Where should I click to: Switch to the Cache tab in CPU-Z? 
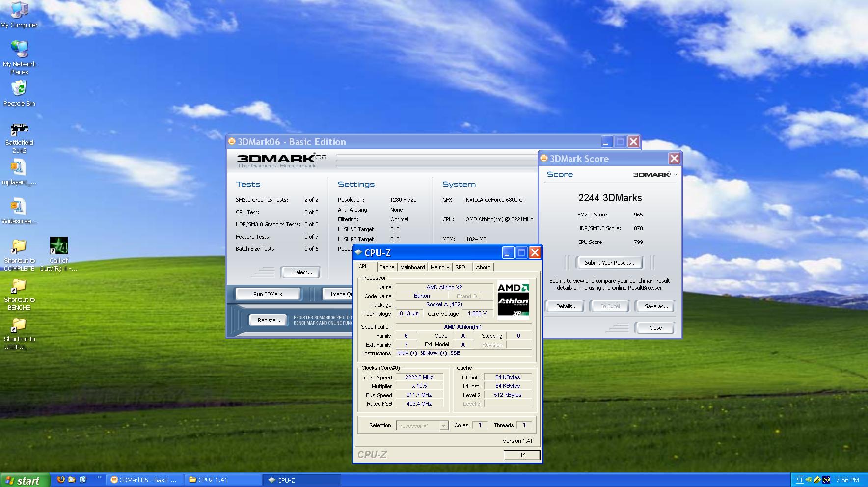[x=386, y=267]
